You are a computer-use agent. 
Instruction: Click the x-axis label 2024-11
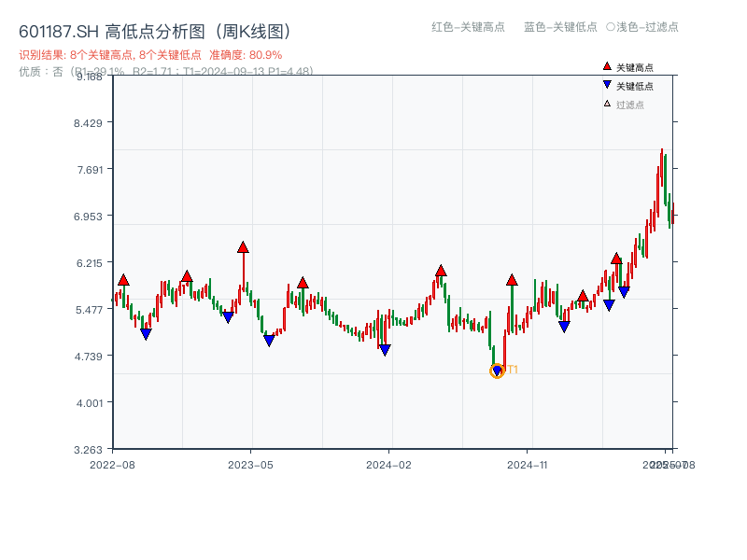(x=527, y=465)
